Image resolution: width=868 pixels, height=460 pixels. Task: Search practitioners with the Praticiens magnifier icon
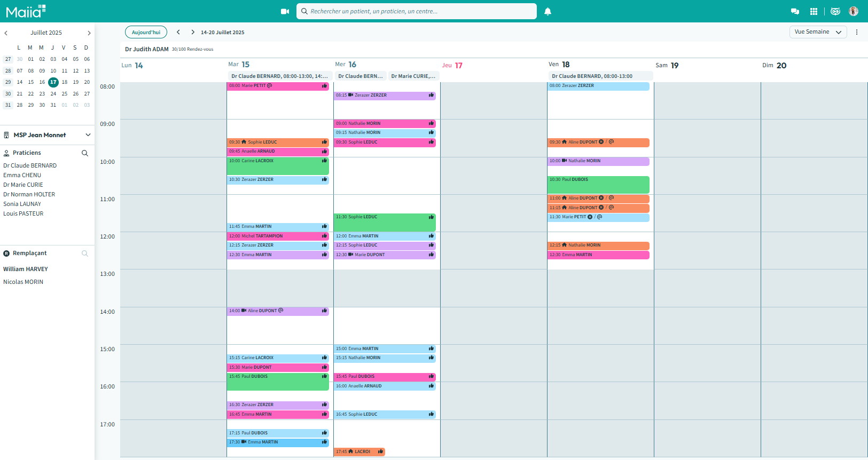pos(84,153)
